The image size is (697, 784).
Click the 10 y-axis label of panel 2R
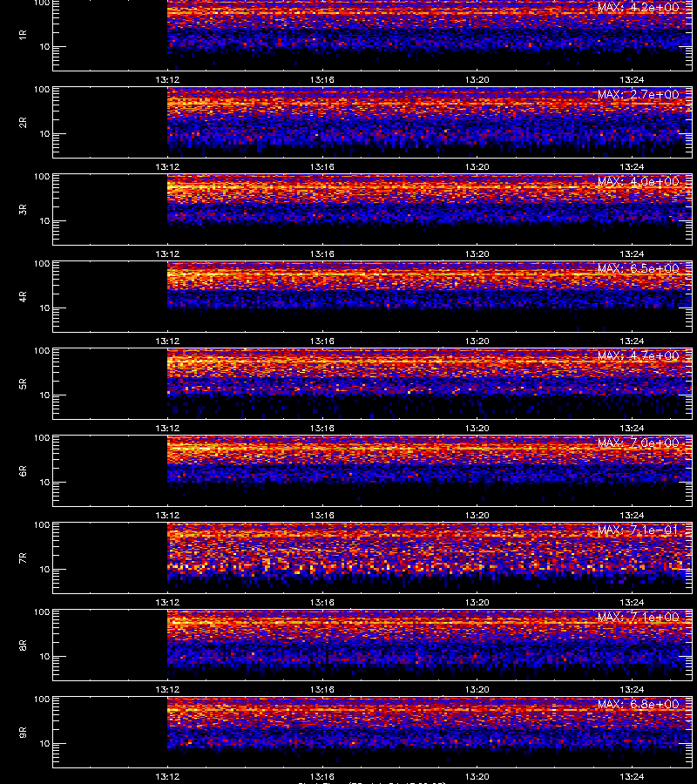point(44,133)
